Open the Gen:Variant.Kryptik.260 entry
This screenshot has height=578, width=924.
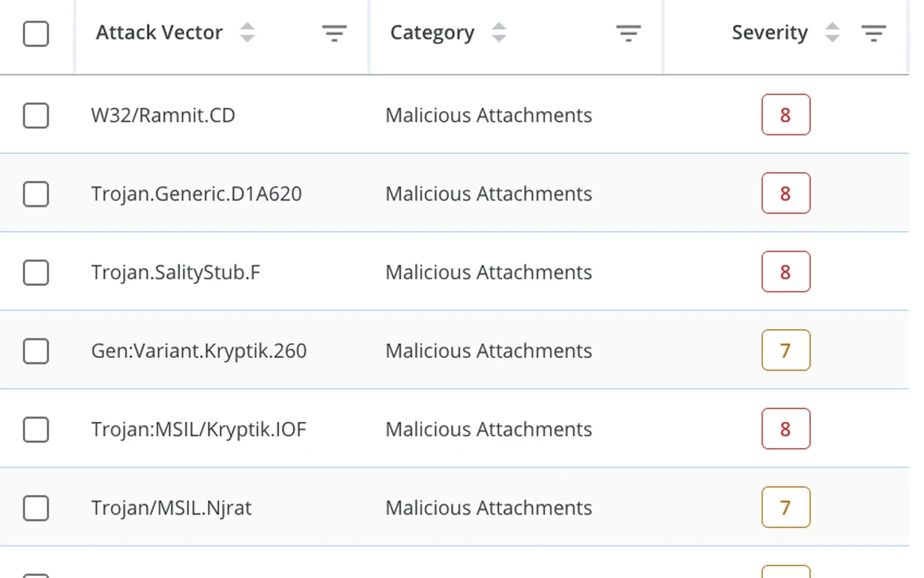199,351
